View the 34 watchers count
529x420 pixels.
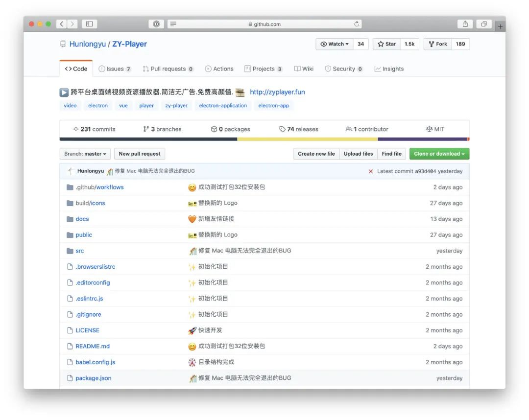361,44
